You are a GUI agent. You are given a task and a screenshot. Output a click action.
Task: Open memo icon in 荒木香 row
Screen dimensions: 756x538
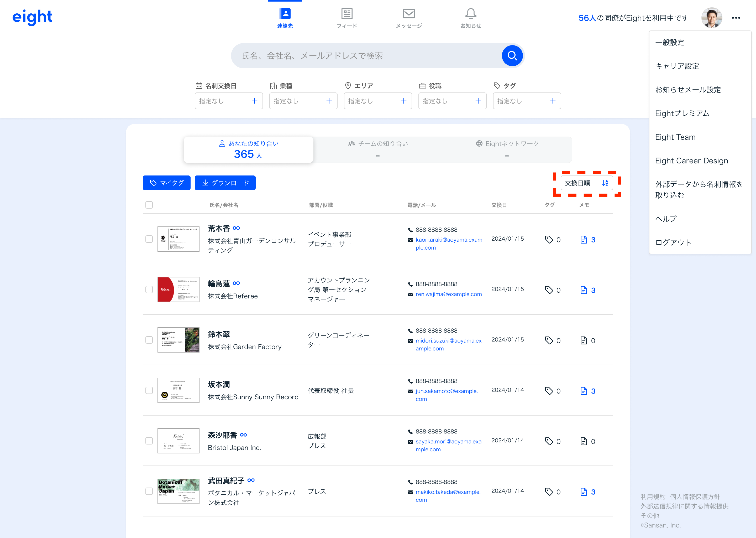tap(584, 240)
